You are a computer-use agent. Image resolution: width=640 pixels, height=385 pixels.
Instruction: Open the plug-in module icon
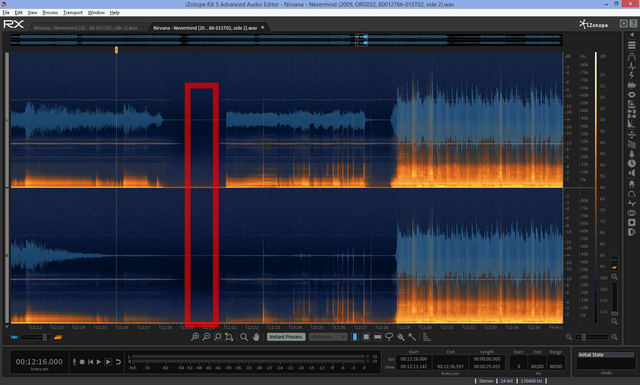click(x=632, y=184)
